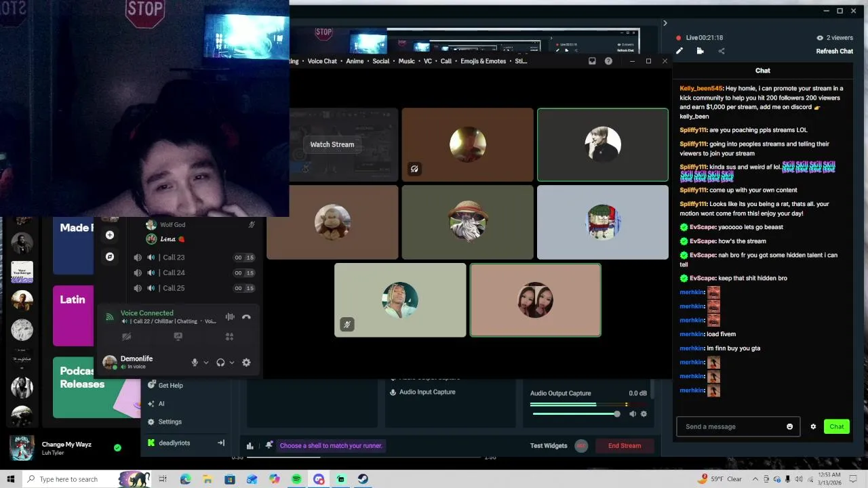Click the clip camera icon under Live timer
868x488 pixels.
700,51
